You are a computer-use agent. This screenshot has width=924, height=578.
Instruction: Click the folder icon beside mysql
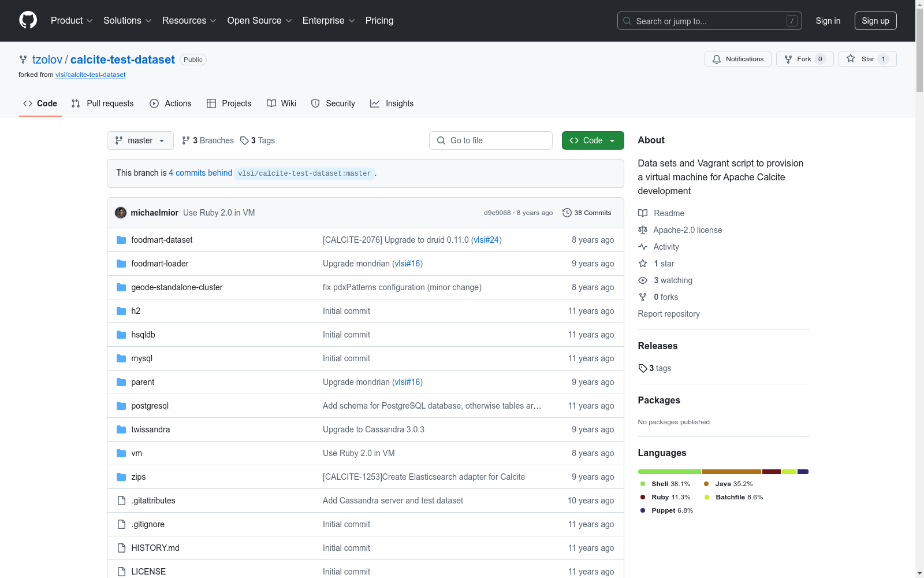click(121, 358)
